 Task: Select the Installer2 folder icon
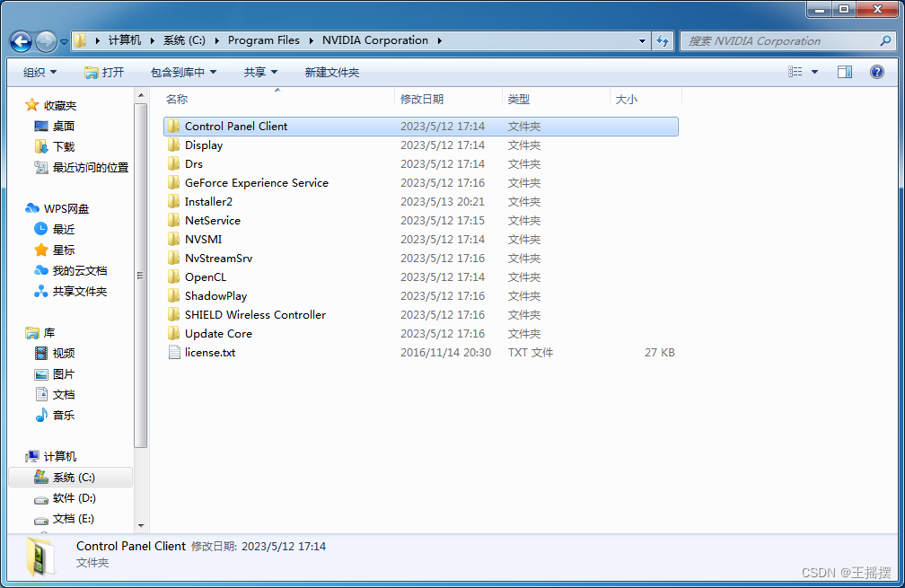click(x=174, y=201)
